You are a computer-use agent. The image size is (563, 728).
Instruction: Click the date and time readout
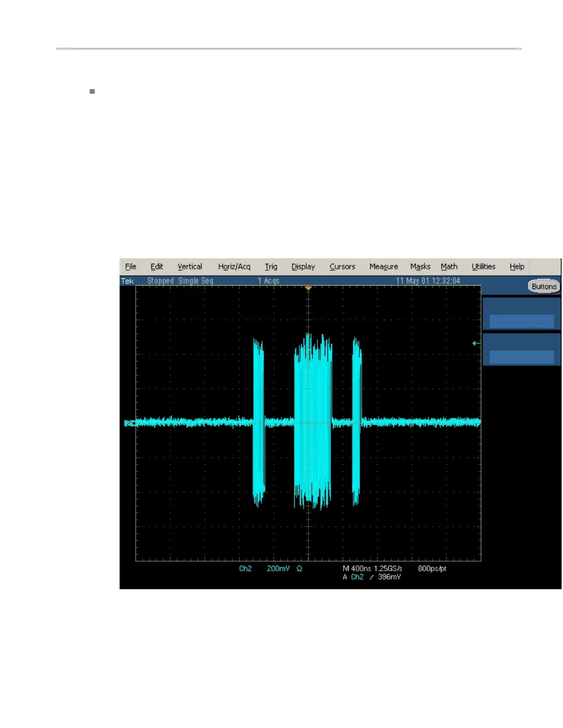[x=428, y=281]
